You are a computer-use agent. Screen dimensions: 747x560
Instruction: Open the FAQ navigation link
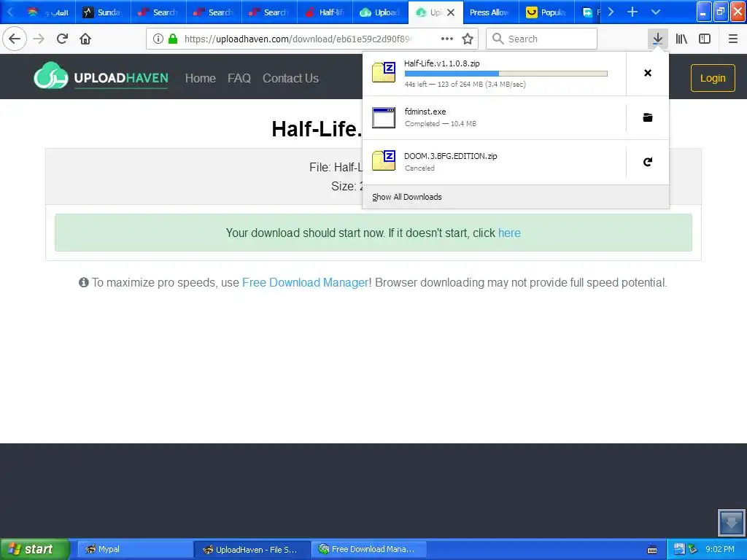point(239,78)
